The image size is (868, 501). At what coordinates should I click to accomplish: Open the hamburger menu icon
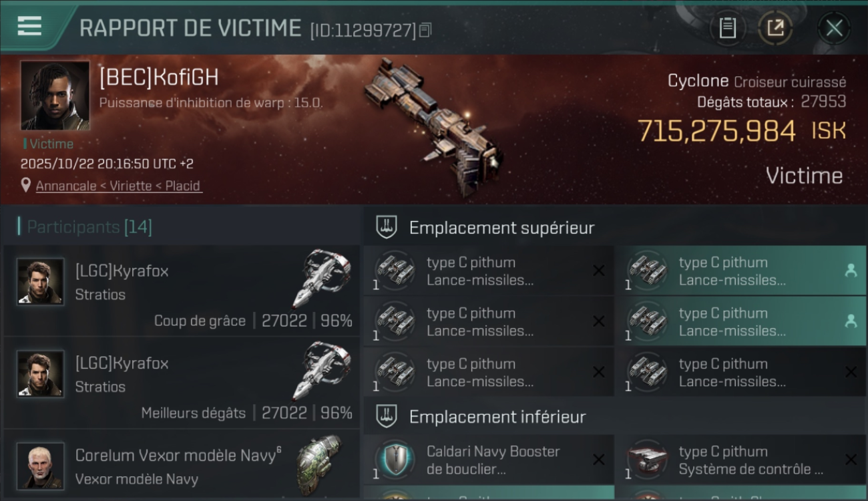29,27
